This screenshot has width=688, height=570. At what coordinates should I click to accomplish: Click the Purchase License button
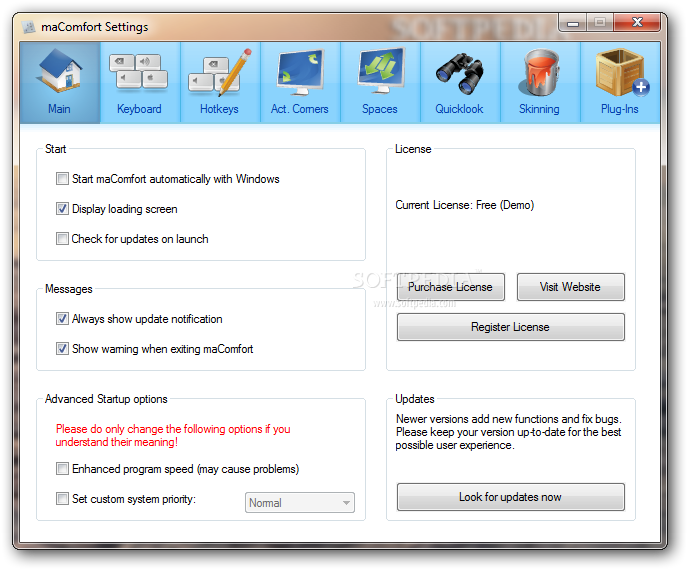[451, 287]
